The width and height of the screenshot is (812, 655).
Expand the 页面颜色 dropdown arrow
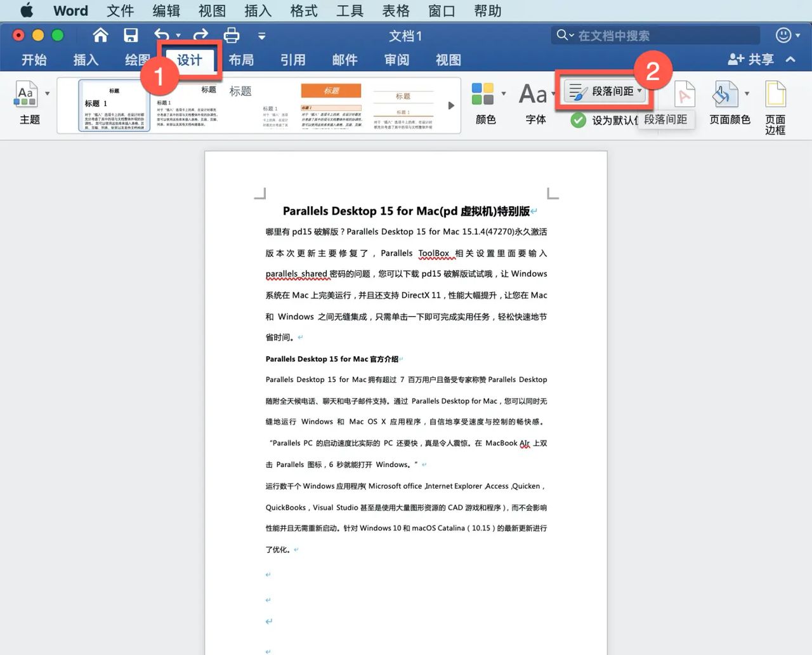click(747, 94)
